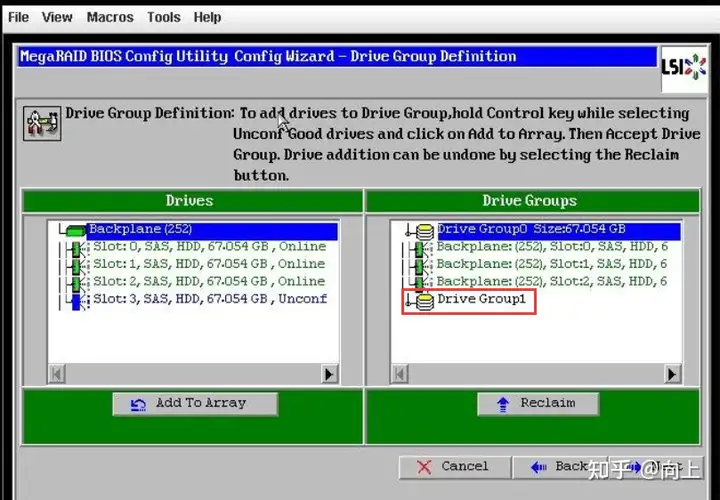Click the Slot 0 drive icon in Drives
The height and width of the screenshot is (500, 720).
tap(77, 249)
